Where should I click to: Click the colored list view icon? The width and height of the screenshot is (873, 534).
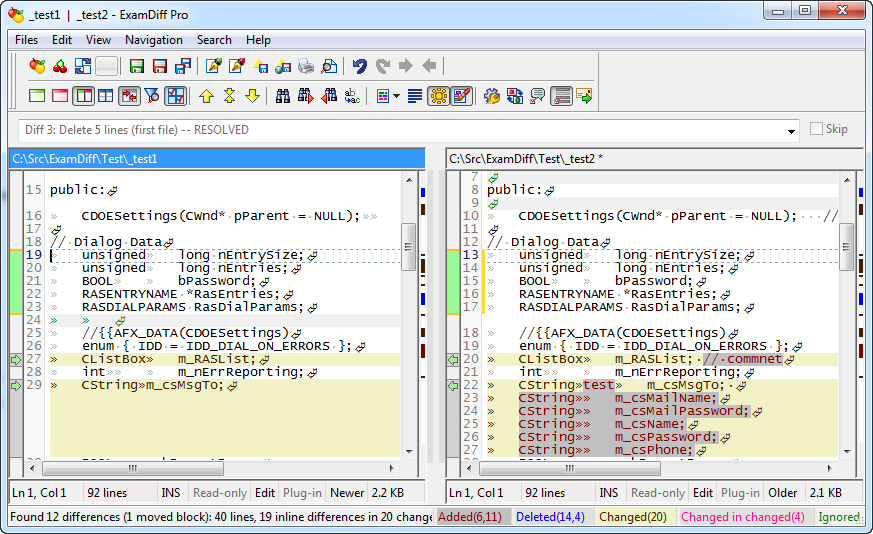tap(383, 96)
